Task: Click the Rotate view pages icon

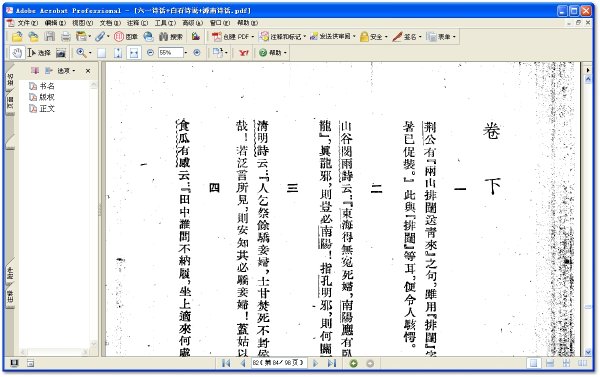Action: point(218,53)
